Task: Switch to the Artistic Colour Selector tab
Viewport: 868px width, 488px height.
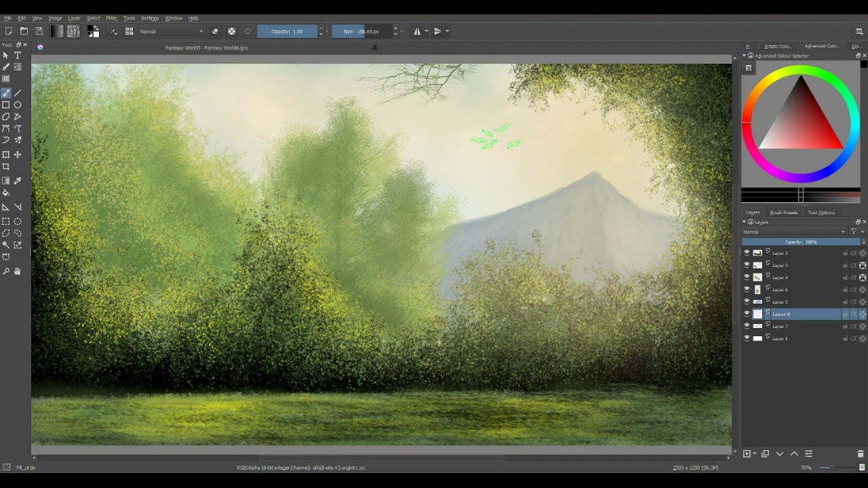Action: 777,46
